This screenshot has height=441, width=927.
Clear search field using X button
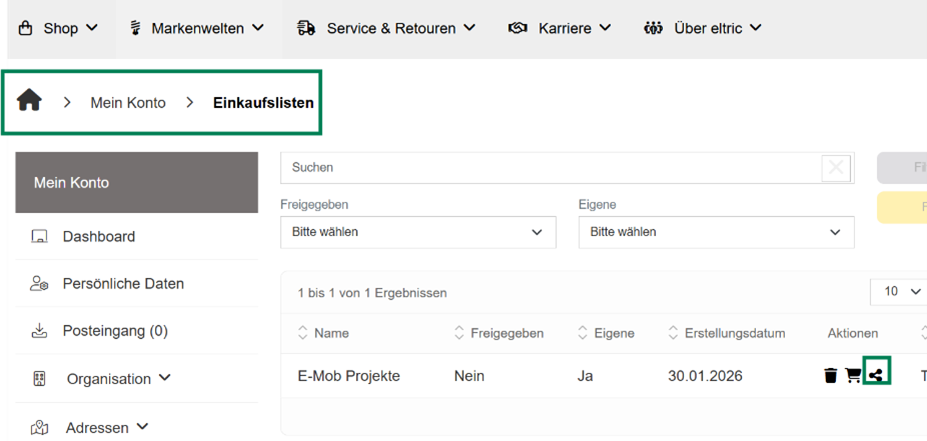[836, 168]
